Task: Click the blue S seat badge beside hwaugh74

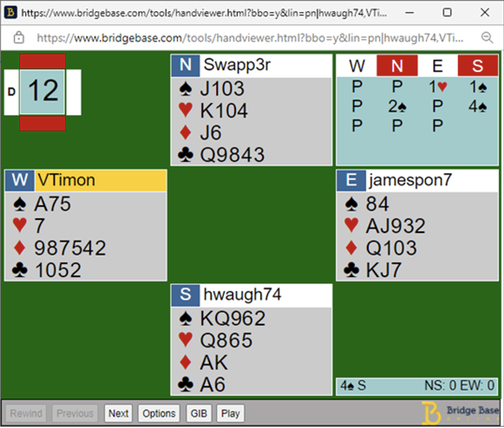Action: click(185, 295)
